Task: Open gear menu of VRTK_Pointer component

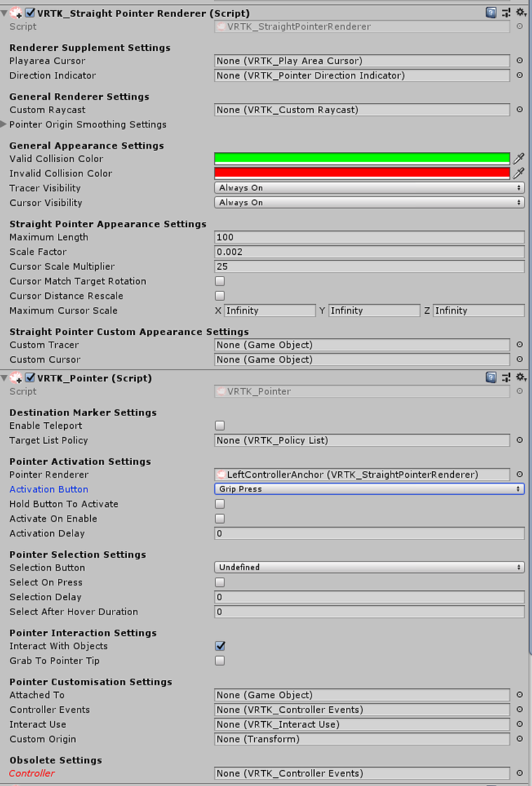Action: point(521,377)
